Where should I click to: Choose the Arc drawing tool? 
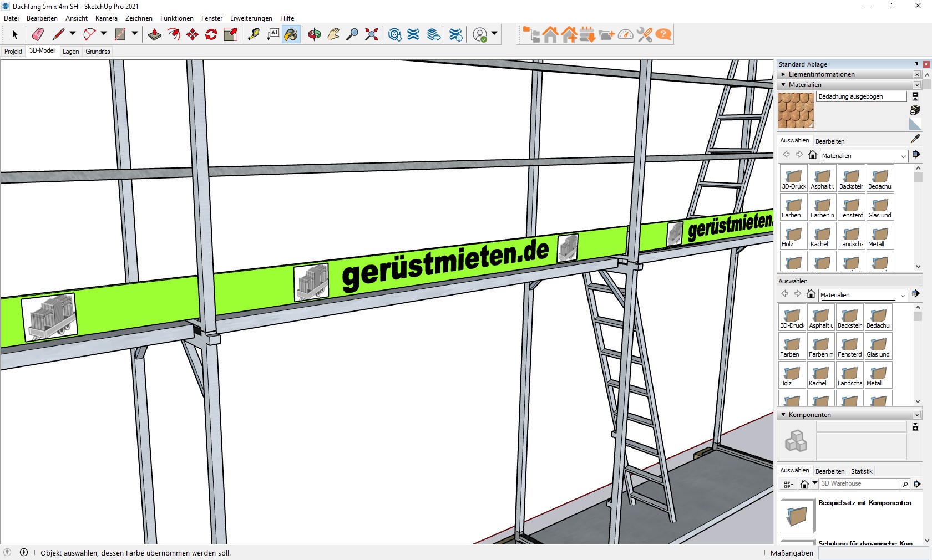pos(89,34)
